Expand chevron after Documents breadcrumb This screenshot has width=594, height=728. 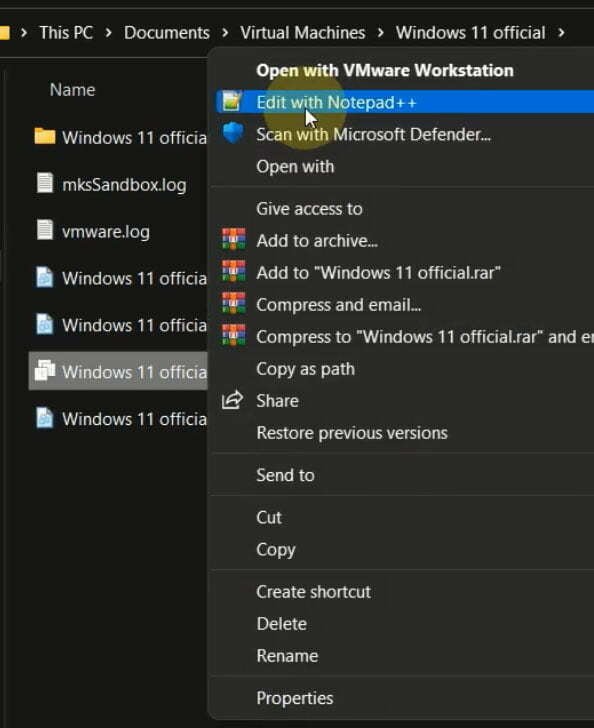(225, 33)
